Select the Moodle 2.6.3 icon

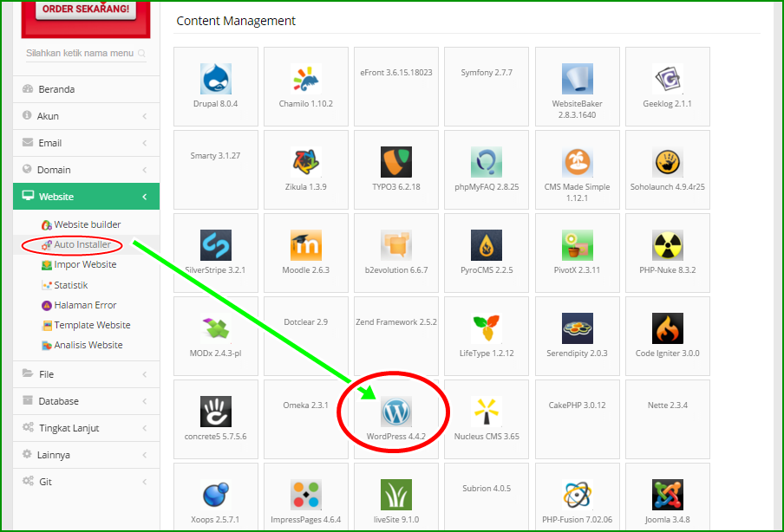(305, 244)
